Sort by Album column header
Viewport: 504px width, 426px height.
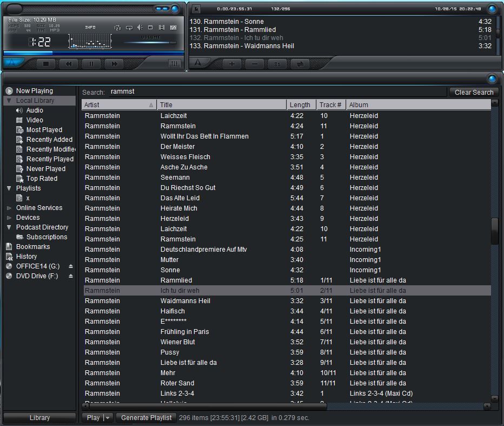click(x=418, y=105)
